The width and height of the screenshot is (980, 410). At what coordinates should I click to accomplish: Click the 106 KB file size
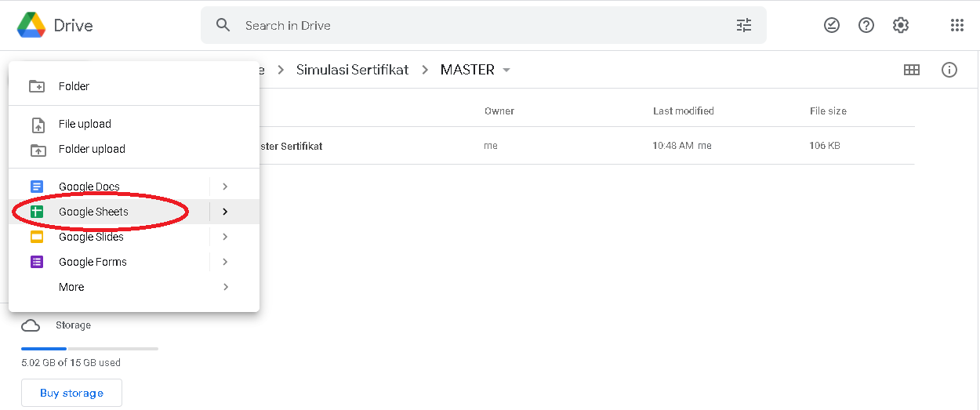[825, 146]
